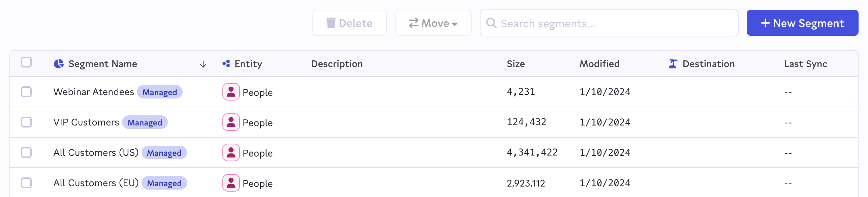868x197 pixels.
Task: Click the Destination column header icon
Action: click(x=673, y=64)
